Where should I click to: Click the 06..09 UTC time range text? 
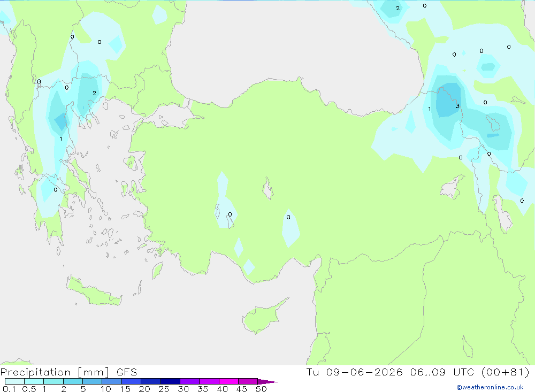pos(442,372)
